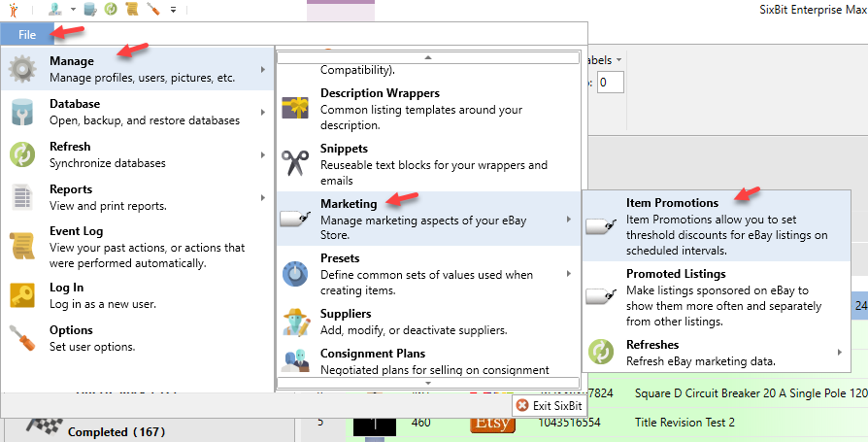Expand the Presets submenu arrow
This screenshot has height=442, width=868.
click(x=569, y=274)
